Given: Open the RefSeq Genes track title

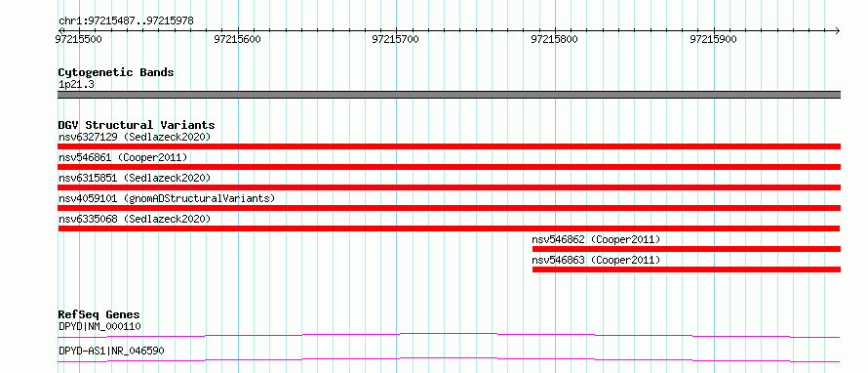Looking at the screenshot, I should (99, 315).
